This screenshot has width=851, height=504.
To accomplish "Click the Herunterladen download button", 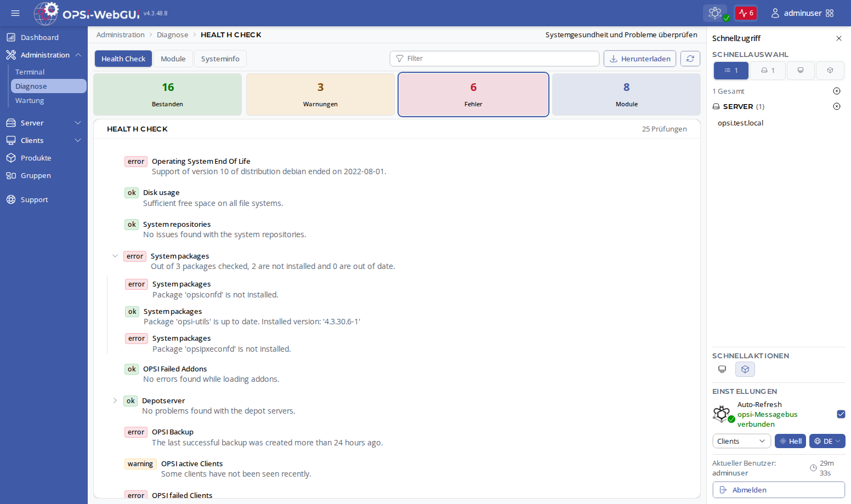I will coord(640,59).
